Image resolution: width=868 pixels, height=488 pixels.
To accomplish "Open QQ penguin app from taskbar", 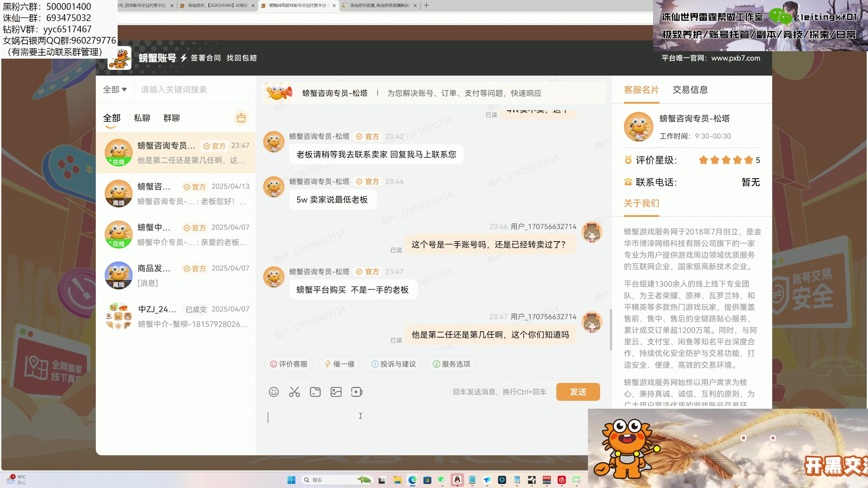I will pyautogui.click(x=457, y=480).
